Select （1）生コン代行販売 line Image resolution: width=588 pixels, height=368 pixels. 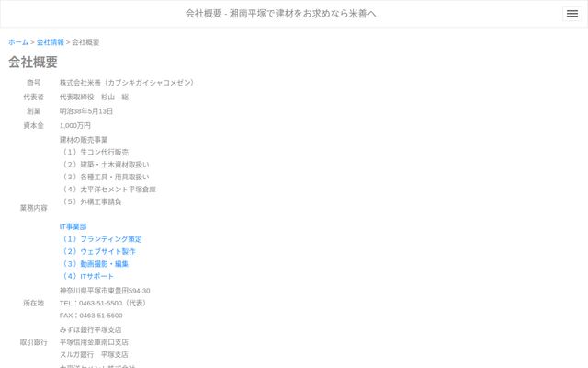point(94,152)
